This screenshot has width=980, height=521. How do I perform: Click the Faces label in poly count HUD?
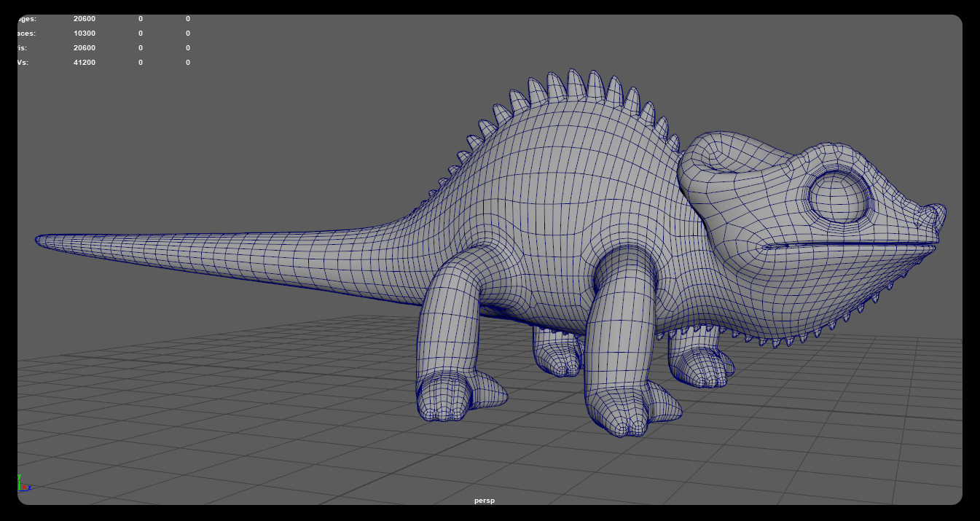tap(27, 34)
